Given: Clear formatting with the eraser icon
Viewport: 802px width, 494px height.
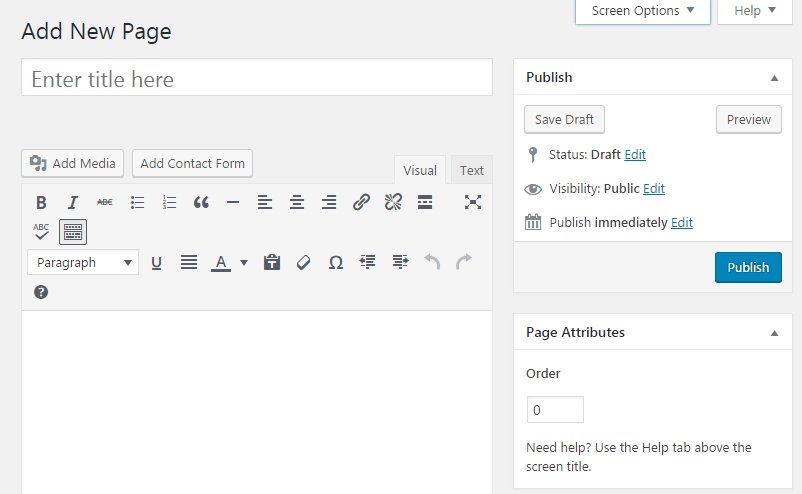Looking at the screenshot, I should pyautogui.click(x=303, y=263).
